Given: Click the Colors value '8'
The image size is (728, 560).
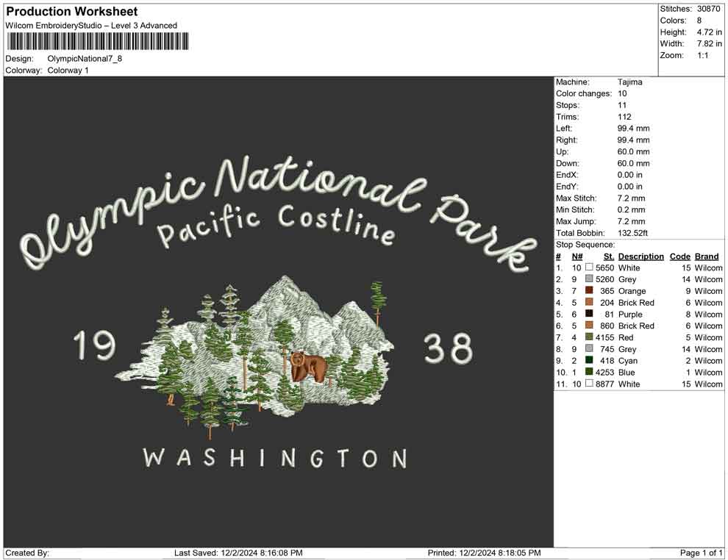Looking at the screenshot, I should (699, 21).
